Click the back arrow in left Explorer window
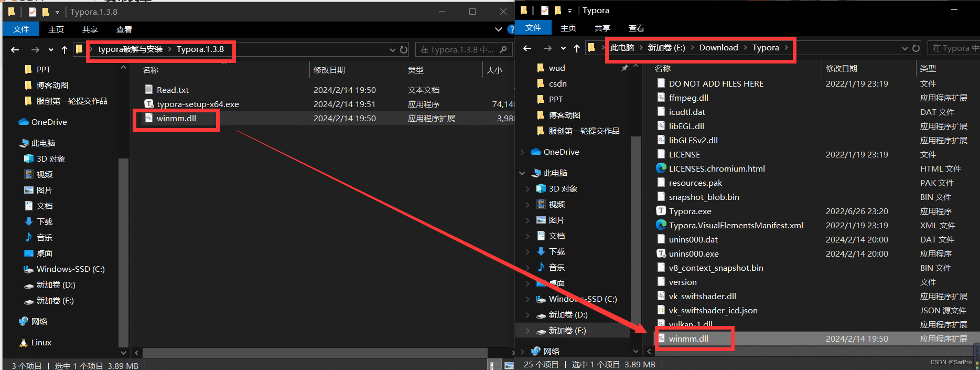Screen dimensions: 980x370 [x=15, y=50]
